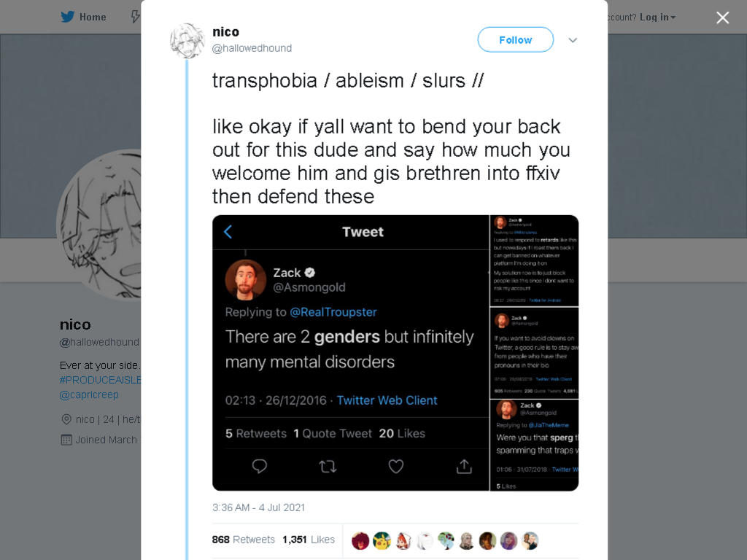747x560 pixels.
Task: Click the @hallowedhound handle in the tweet
Action: [x=252, y=48]
